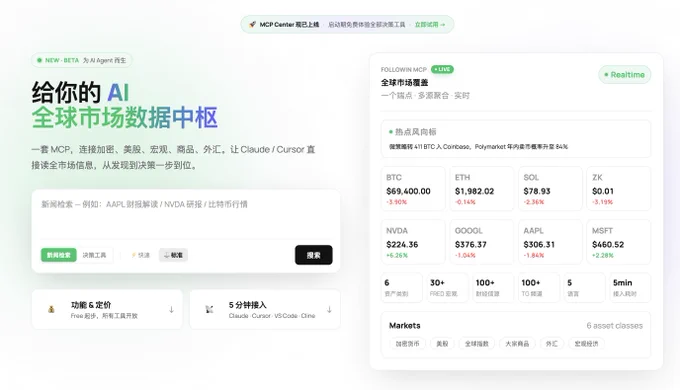This screenshot has width=680, height=390.
Task: Click the NVDA +6.26% change value
Action: pyautogui.click(x=397, y=256)
